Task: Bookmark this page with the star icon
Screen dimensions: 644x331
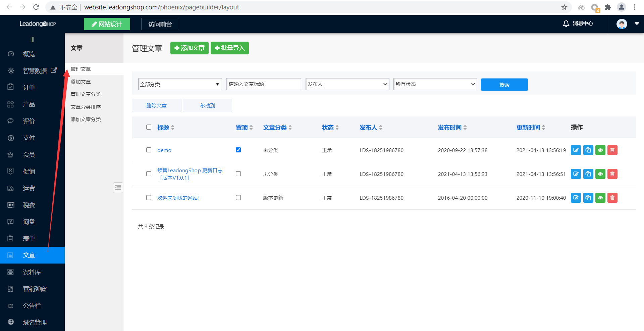Action: click(x=564, y=7)
